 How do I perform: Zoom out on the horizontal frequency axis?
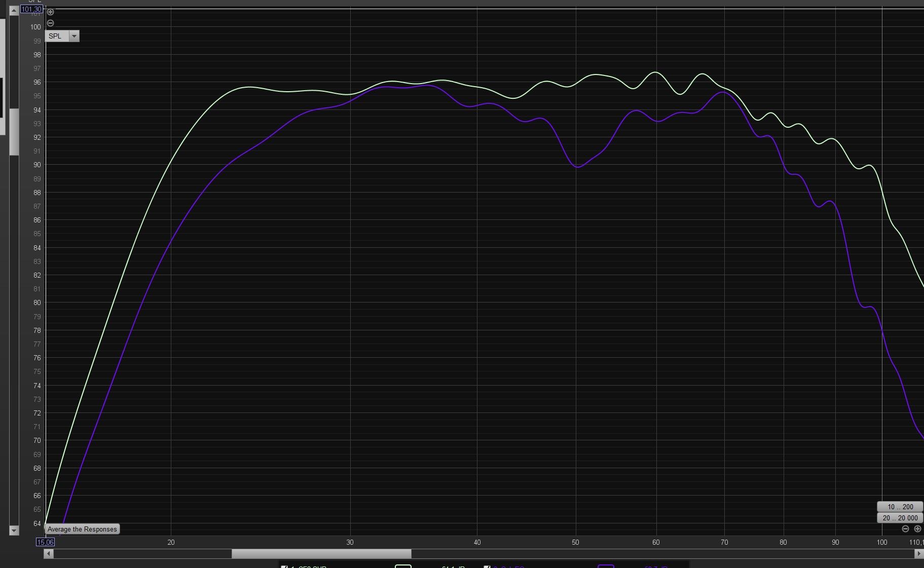tap(906, 529)
